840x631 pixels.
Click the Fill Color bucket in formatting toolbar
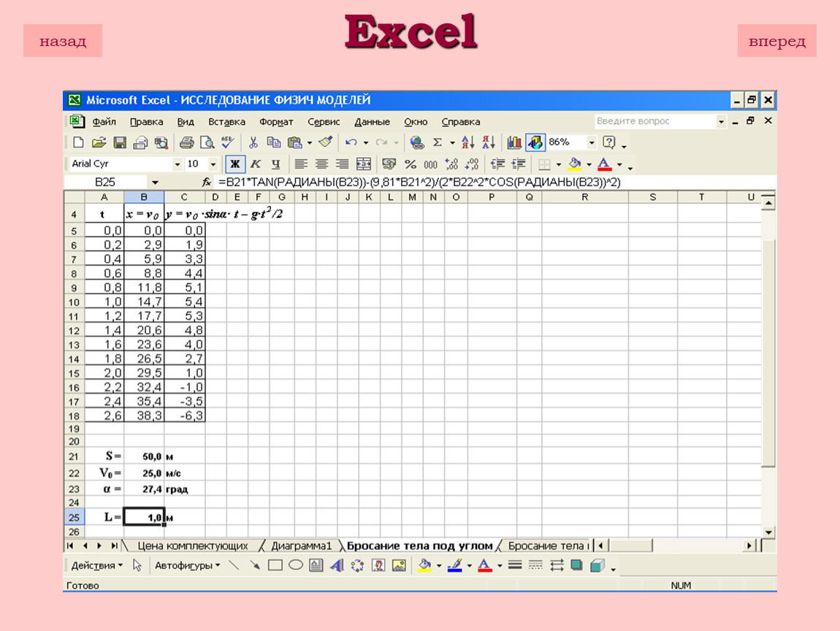tap(574, 164)
